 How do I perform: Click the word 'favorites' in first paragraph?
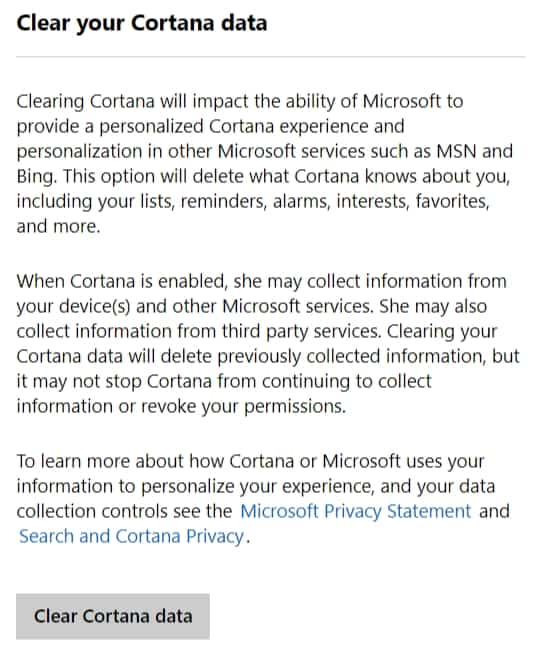[x=452, y=201]
